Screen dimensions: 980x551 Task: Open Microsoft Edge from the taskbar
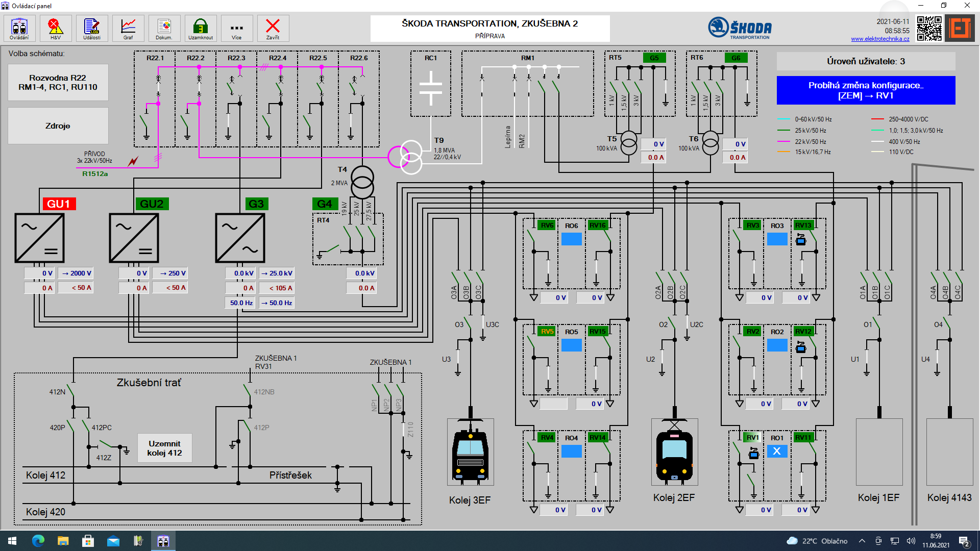[x=38, y=541]
